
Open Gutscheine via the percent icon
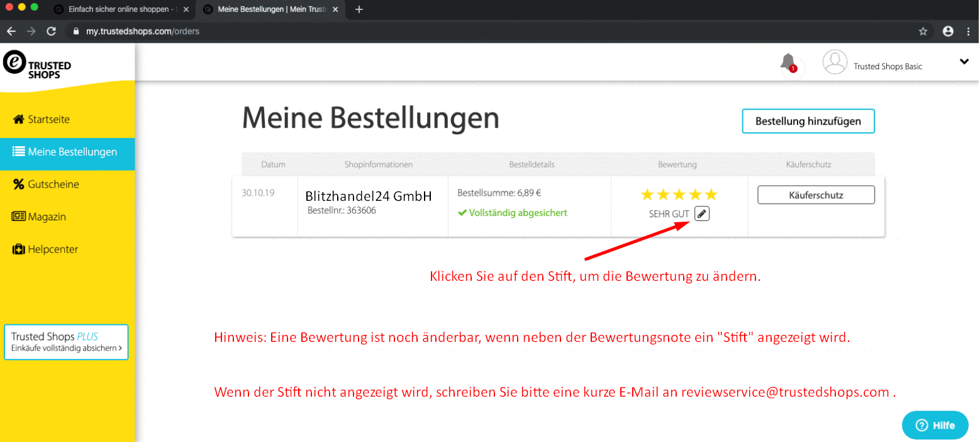click(x=19, y=184)
